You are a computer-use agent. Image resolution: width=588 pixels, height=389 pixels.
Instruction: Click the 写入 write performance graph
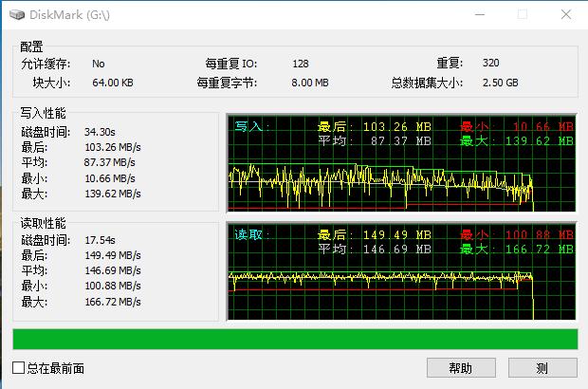click(401, 163)
